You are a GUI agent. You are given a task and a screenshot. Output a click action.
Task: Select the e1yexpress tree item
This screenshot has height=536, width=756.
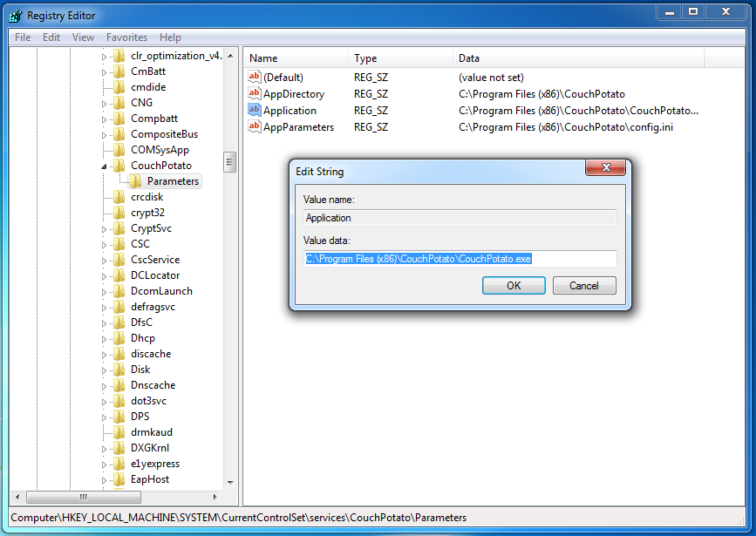pyautogui.click(x=155, y=464)
